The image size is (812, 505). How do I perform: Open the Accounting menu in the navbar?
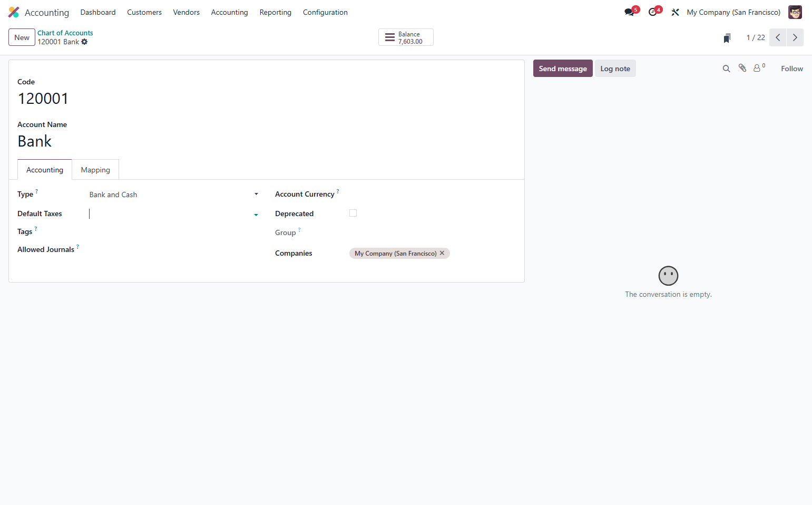pyautogui.click(x=229, y=12)
